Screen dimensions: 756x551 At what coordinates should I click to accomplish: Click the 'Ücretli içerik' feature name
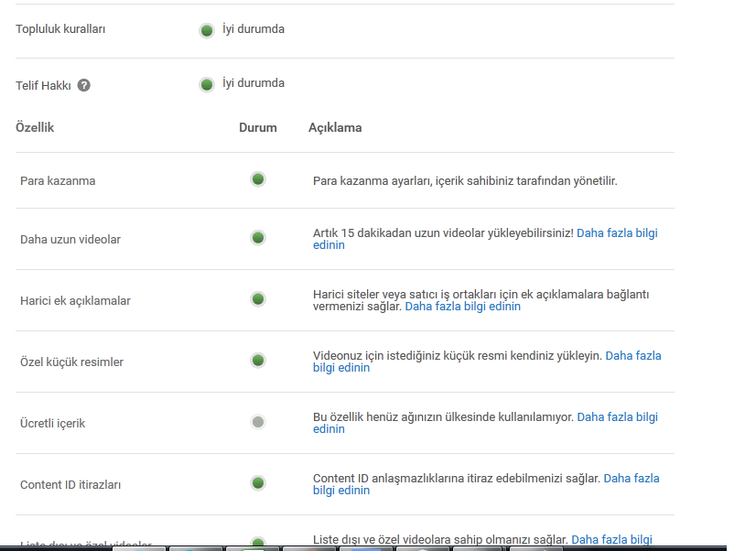pyautogui.click(x=52, y=423)
